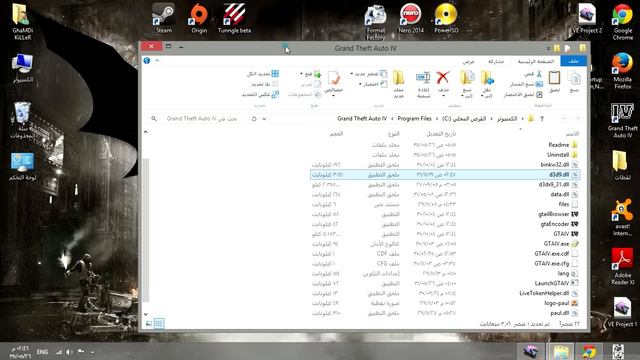Switch to Home (الصفحة الرئيسية) tab
Screen dimensions: 640x360
(x=536, y=61)
